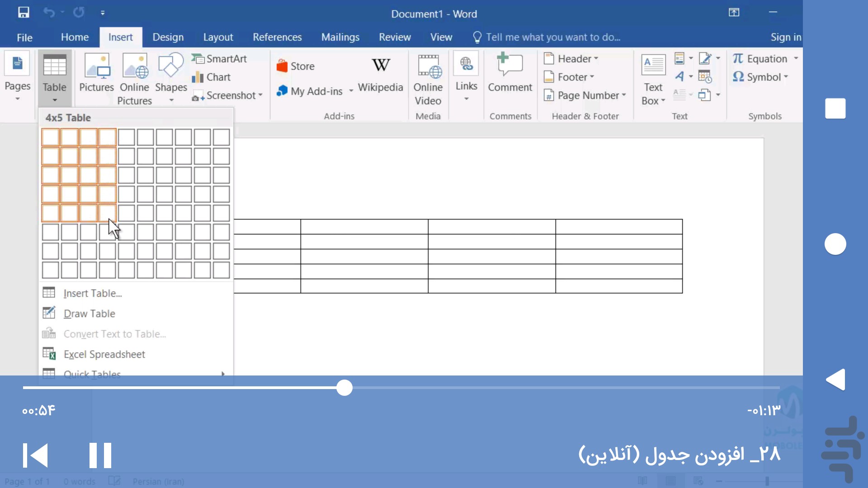Drag the video progress slider
The image size is (868, 488).
[x=344, y=387]
